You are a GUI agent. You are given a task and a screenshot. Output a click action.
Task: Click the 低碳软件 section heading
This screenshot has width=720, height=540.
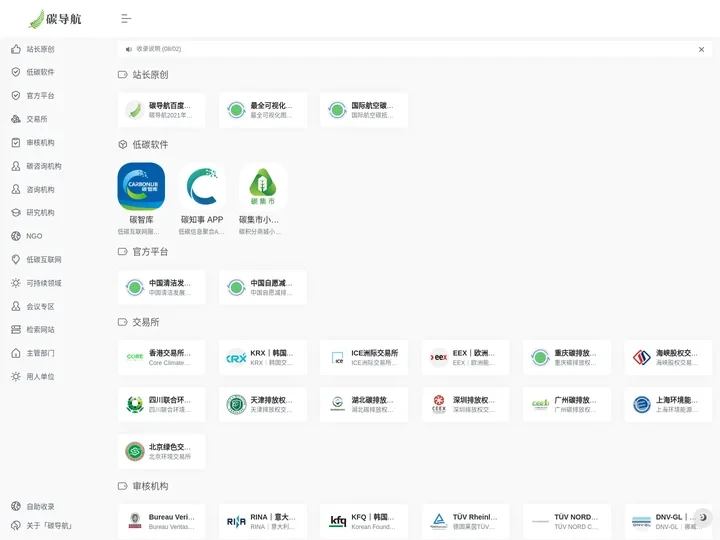pos(150,145)
